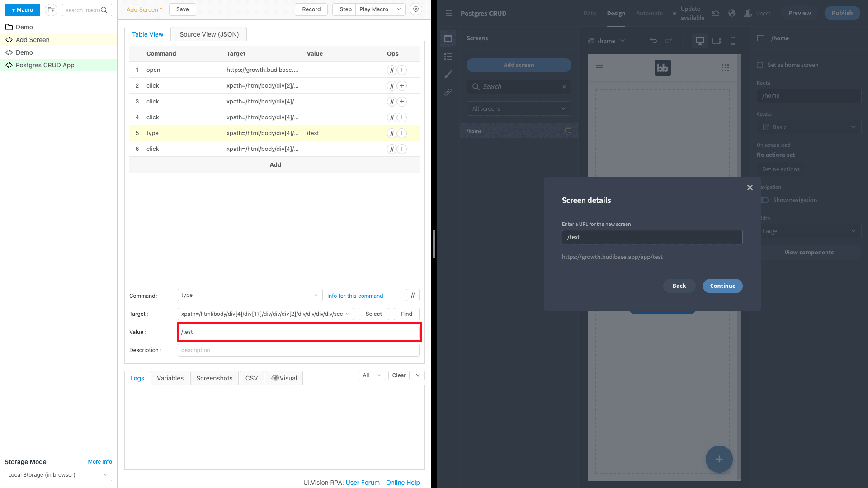
Task: Click comment toggle beside Info for this command
Action: (x=412, y=296)
